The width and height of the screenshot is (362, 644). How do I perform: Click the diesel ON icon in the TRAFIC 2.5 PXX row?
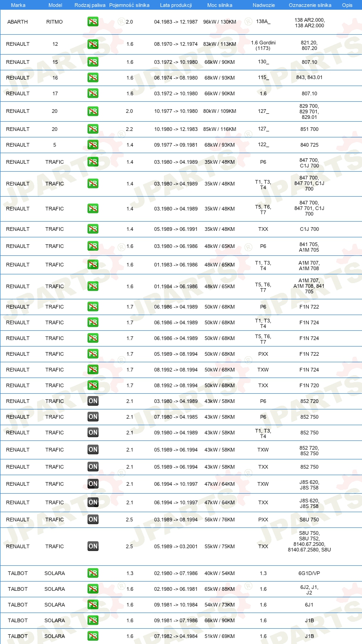(93, 520)
